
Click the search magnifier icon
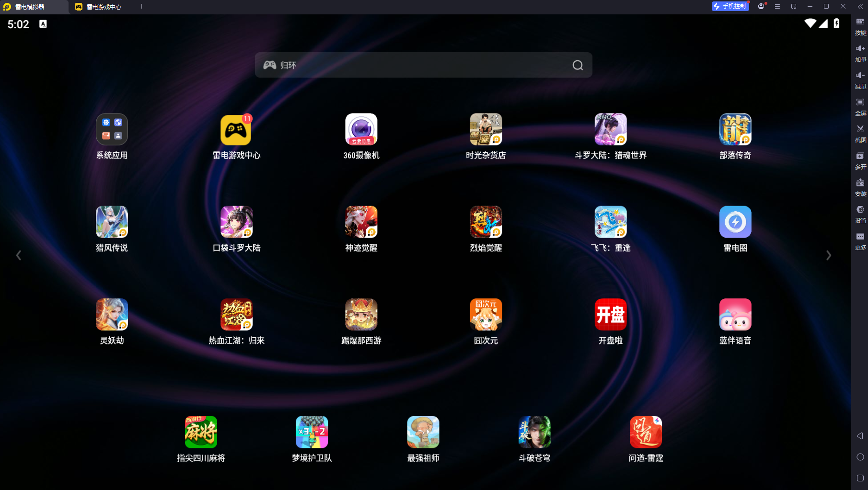click(578, 65)
